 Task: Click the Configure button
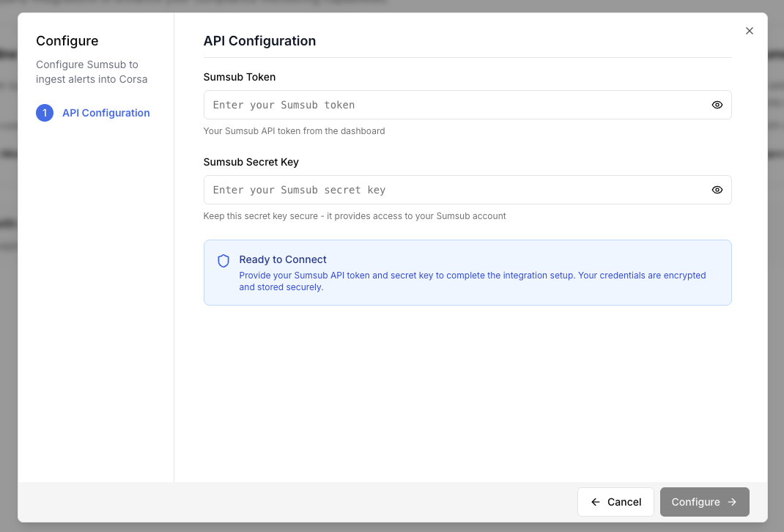704,502
